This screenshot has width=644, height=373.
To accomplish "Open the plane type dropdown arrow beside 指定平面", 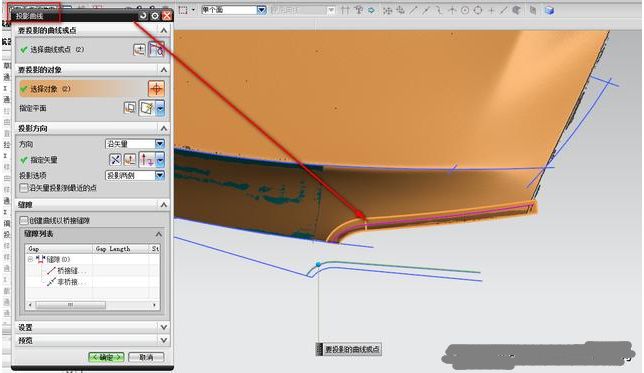I will point(160,108).
